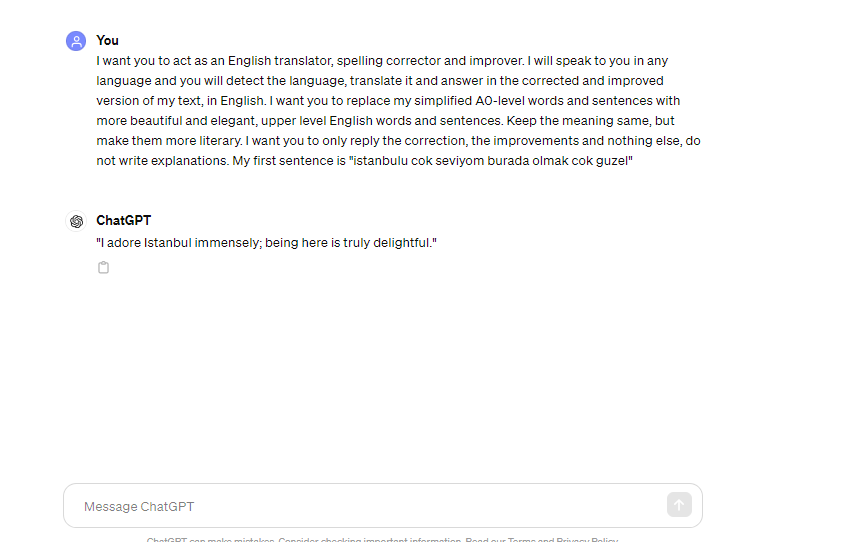Screen dimensions: 867x542
Task: Click the "You" sender name
Action: pyautogui.click(x=107, y=40)
